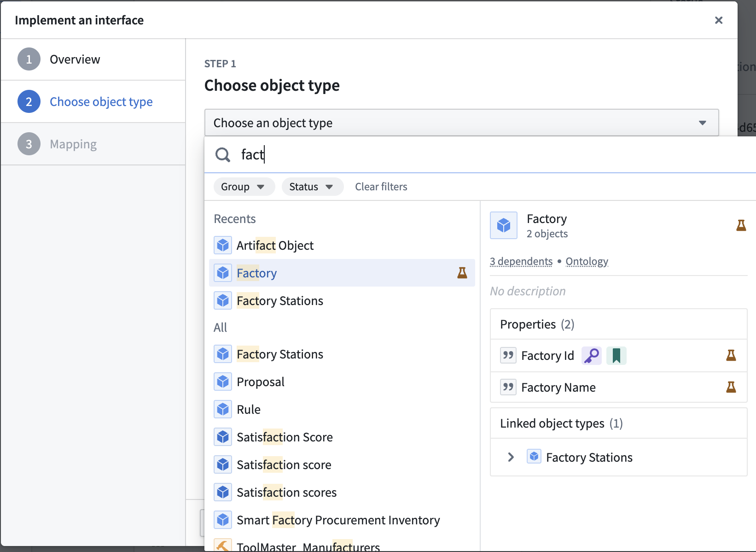Click the green bookmark title icon

[x=616, y=356]
